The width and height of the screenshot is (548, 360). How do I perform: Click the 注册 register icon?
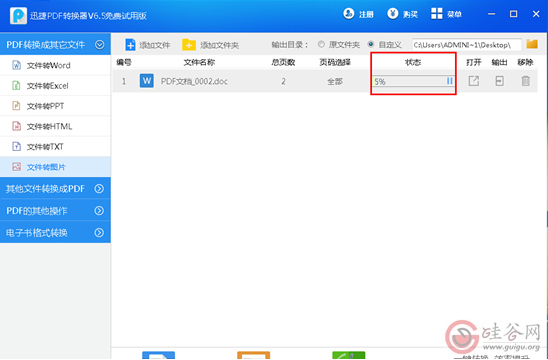[x=348, y=14]
